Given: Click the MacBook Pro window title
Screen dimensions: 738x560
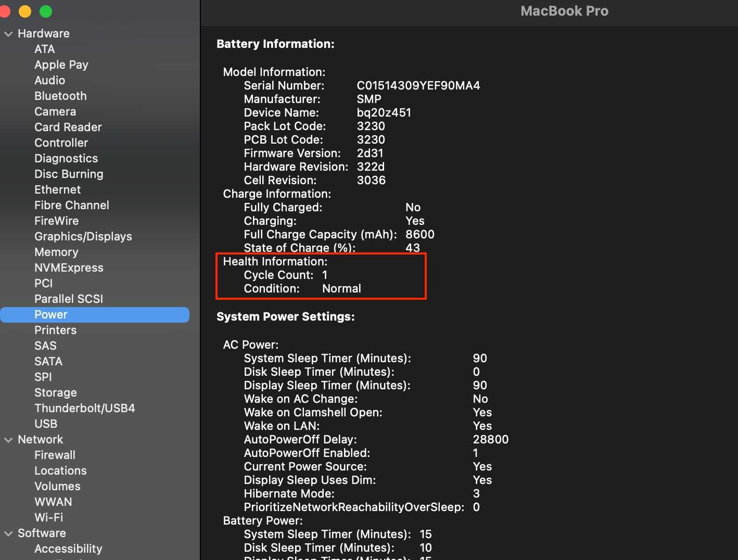Looking at the screenshot, I should (x=565, y=11).
